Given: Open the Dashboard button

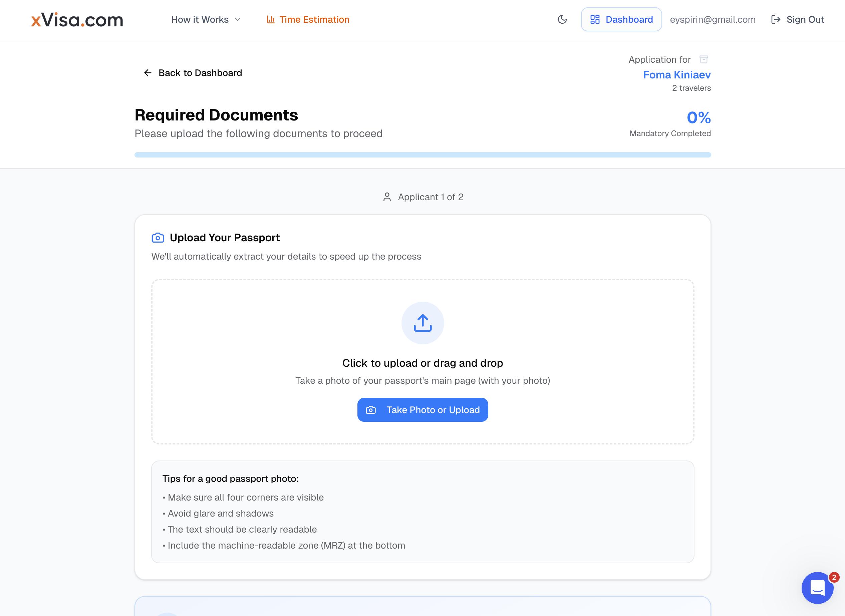Looking at the screenshot, I should pyautogui.click(x=621, y=19).
